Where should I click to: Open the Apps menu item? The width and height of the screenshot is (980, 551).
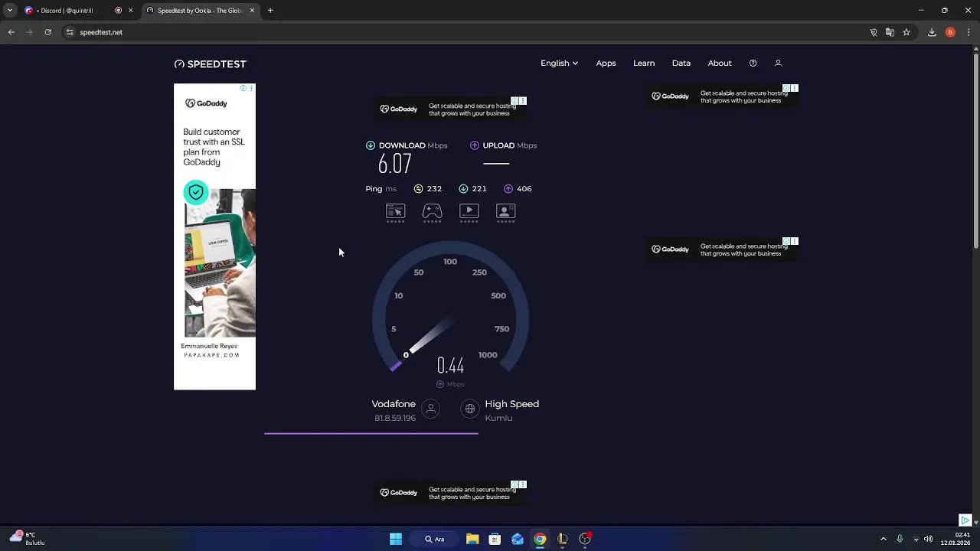pos(606,64)
